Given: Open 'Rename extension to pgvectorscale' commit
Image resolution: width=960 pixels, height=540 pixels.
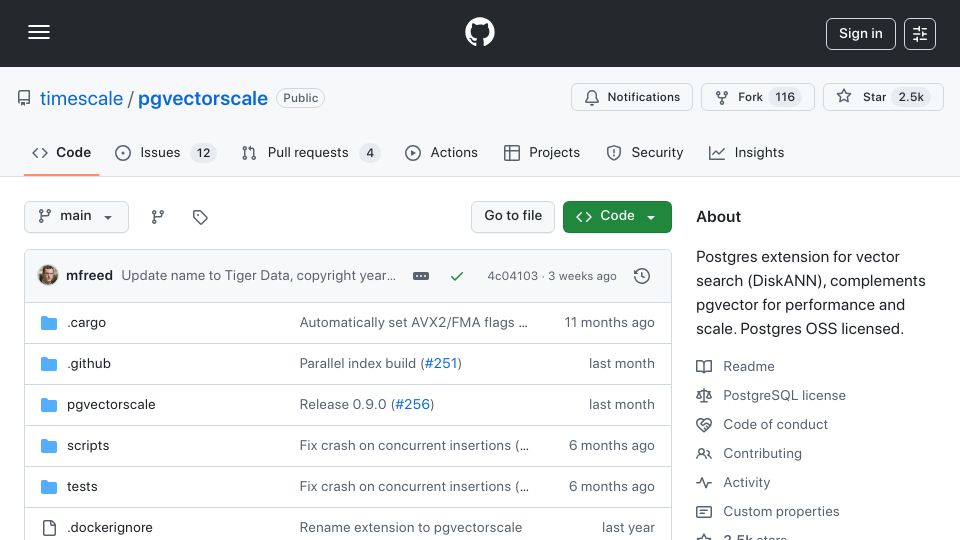Looking at the screenshot, I should [x=411, y=528].
